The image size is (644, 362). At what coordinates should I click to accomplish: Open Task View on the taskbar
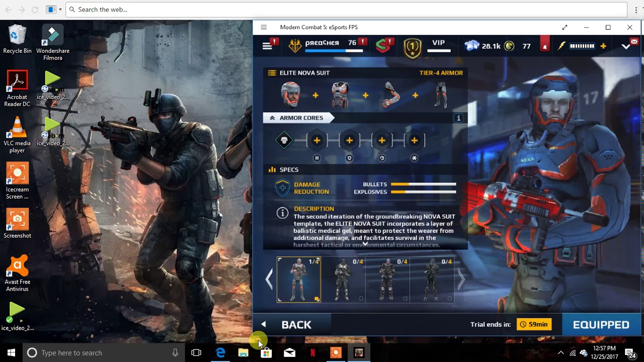196,352
